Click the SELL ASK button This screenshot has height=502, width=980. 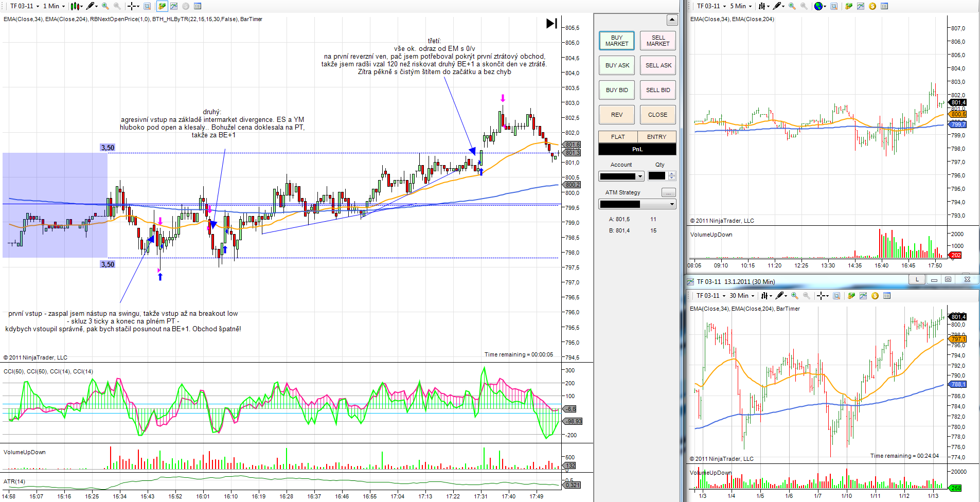[x=658, y=65]
